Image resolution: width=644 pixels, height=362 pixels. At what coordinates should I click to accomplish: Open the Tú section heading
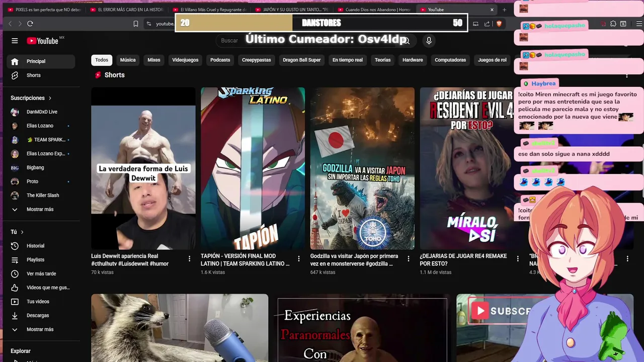click(17, 232)
